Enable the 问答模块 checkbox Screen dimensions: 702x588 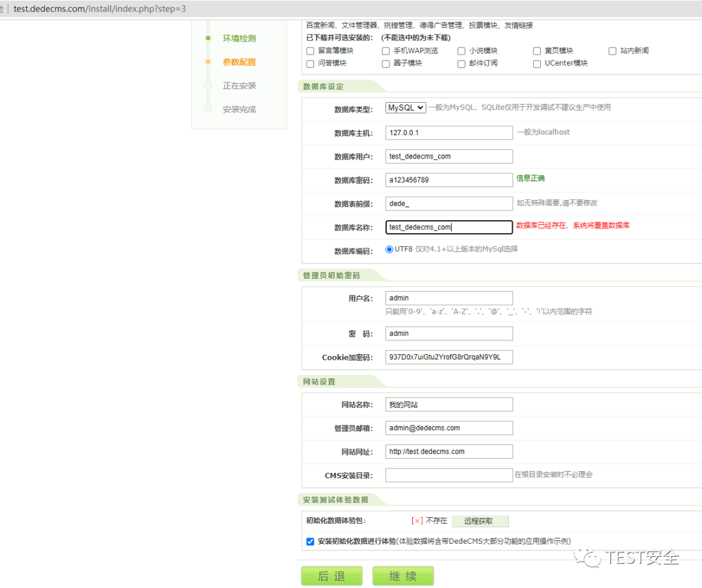(310, 64)
